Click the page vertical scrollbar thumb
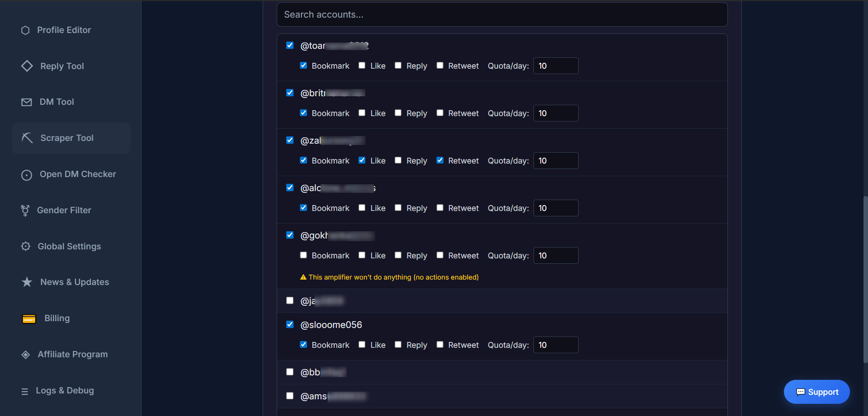This screenshot has width=868, height=416. [x=865, y=280]
